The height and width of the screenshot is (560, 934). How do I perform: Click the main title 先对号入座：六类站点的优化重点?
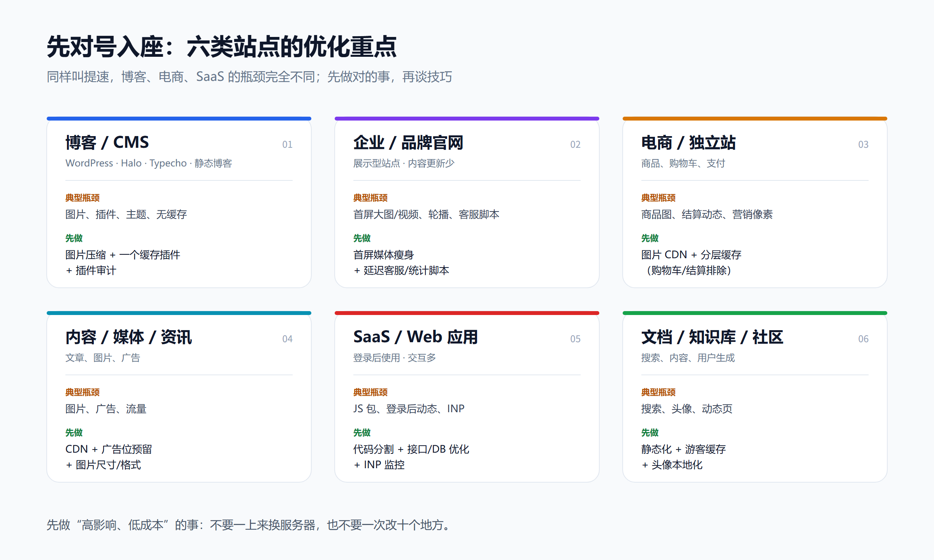[x=222, y=47]
